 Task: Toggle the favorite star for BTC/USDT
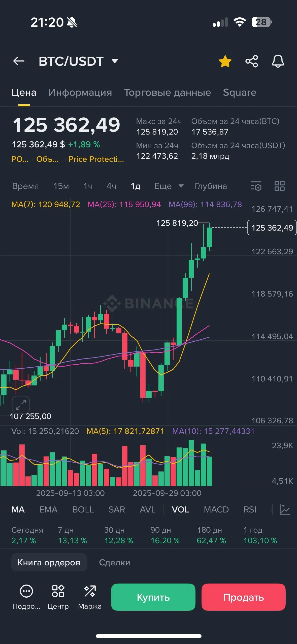pyautogui.click(x=225, y=61)
